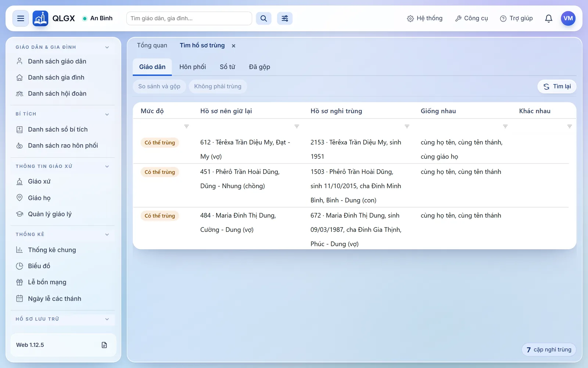Click the search magnifier button

(263, 18)
